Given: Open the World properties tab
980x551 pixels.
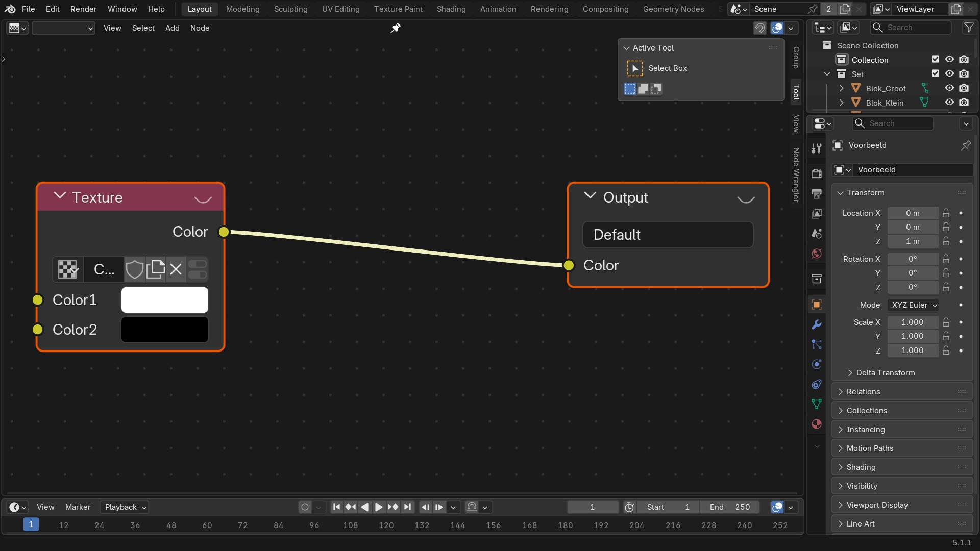Looking at the screenshot, I should tap(817, 254).
